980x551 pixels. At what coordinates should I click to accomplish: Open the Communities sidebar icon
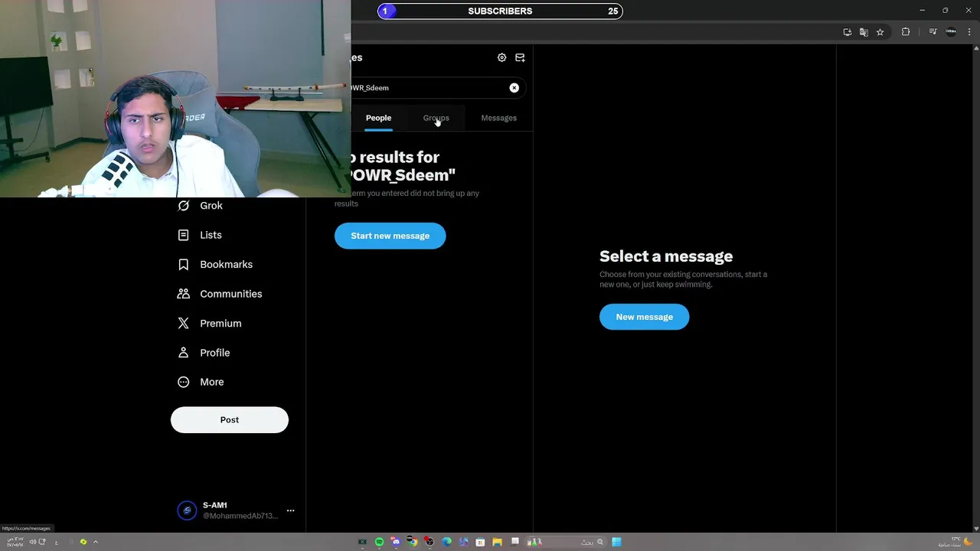[183, 294]
